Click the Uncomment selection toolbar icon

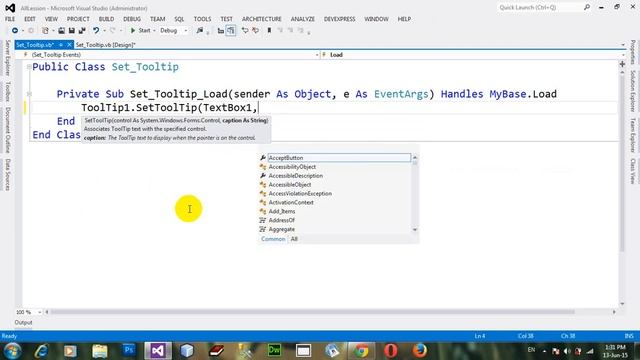pos(256,31)
